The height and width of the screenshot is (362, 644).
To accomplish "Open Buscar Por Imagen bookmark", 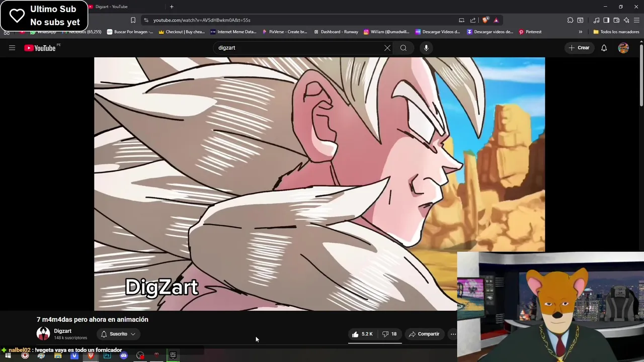I will pos(130,32).
